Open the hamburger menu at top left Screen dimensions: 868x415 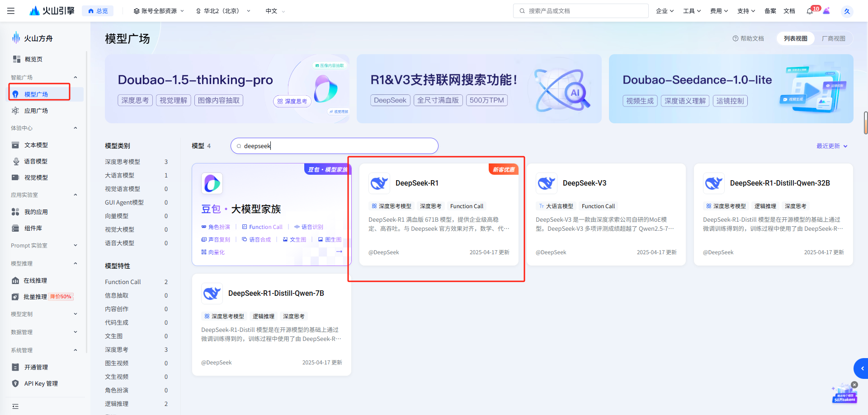coord(11,11)
